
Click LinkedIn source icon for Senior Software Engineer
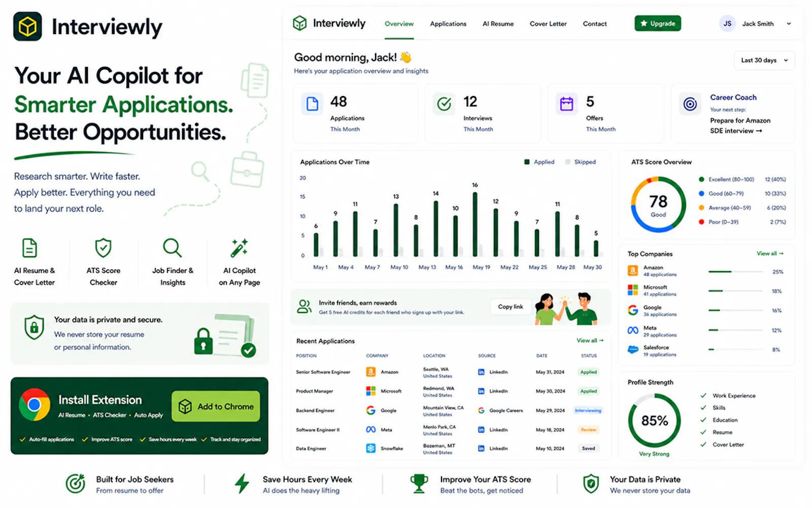coord(481,372)
